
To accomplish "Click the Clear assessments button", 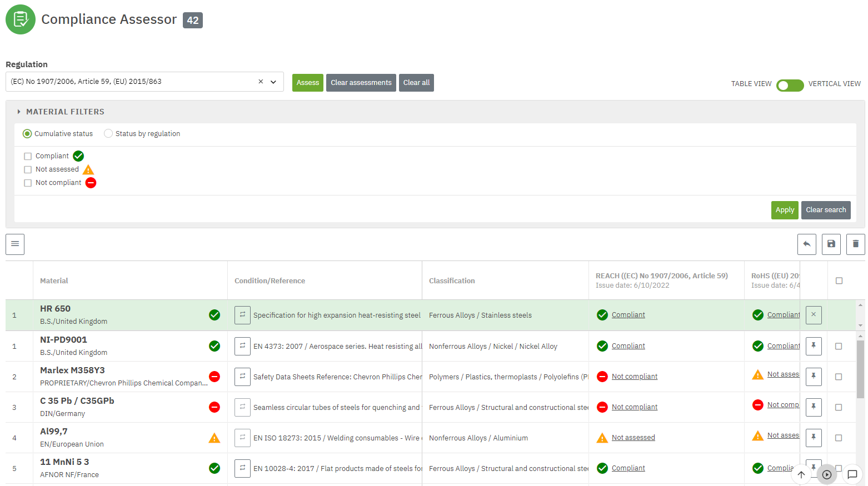I will (361, 83).
